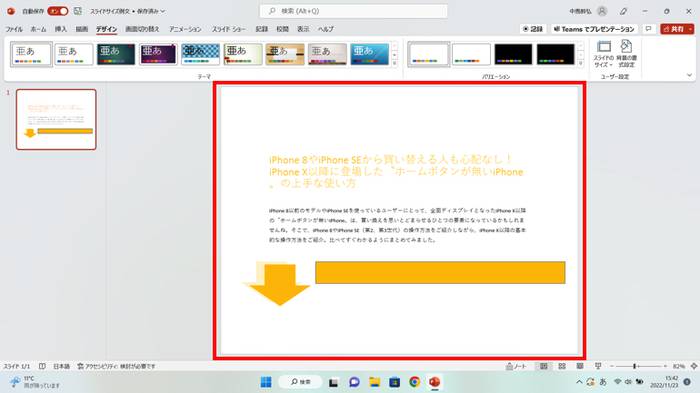This screenshot has height=393, width=700.
Task: Expand the themes gallery more arrow
Action: point(395,63)
